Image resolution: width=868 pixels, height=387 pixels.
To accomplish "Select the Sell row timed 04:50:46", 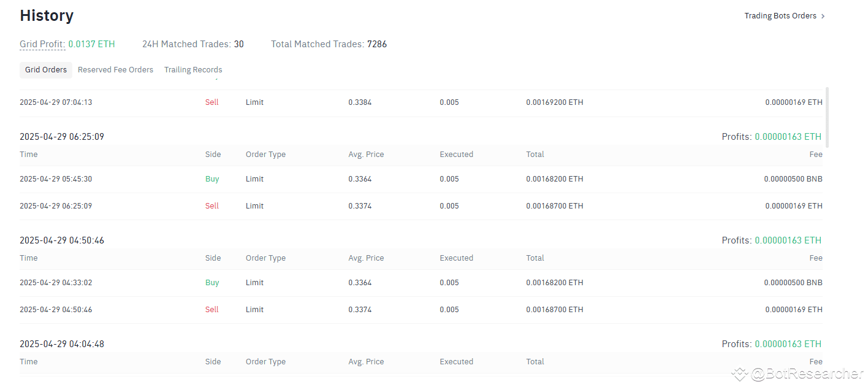I will click(x=211, y=310).
